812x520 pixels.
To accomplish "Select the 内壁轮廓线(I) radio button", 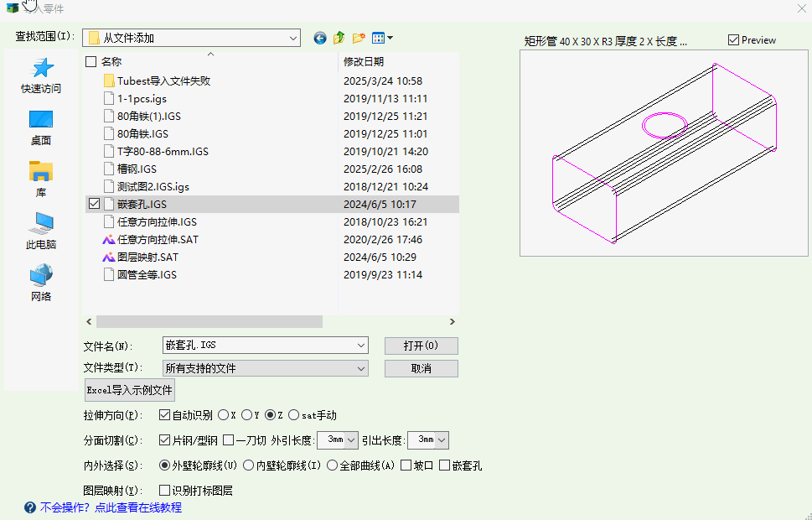I will [x=248, y=465].
